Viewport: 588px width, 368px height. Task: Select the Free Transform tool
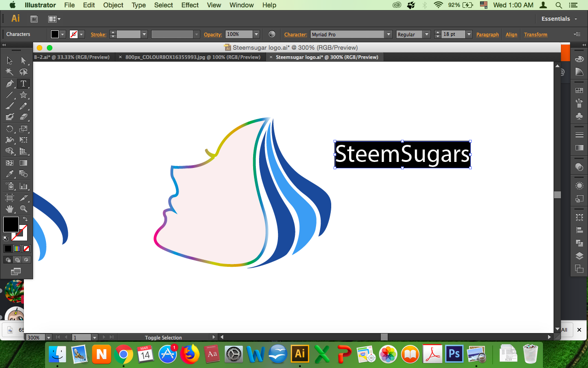pyautogui.click(x=23, y=140)
